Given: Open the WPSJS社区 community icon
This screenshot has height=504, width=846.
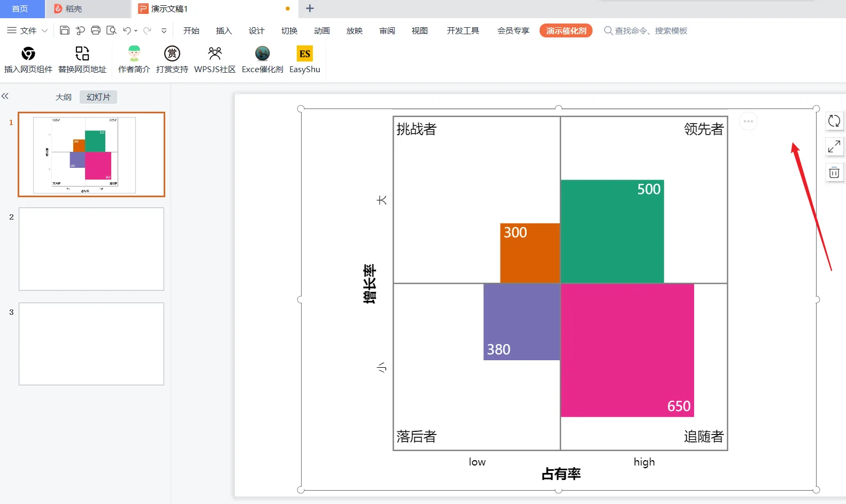Looking at the screenshot, I should point(215,53).
